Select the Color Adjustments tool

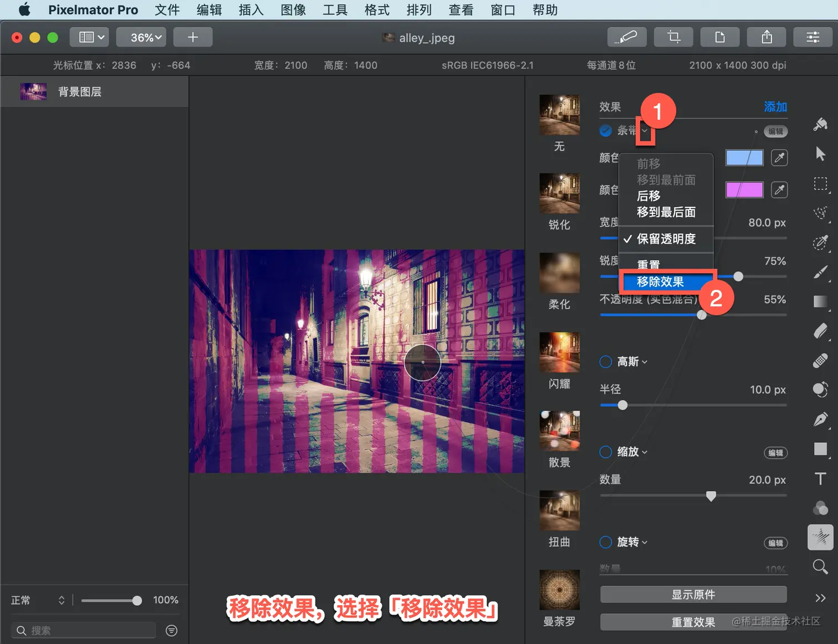820,508
